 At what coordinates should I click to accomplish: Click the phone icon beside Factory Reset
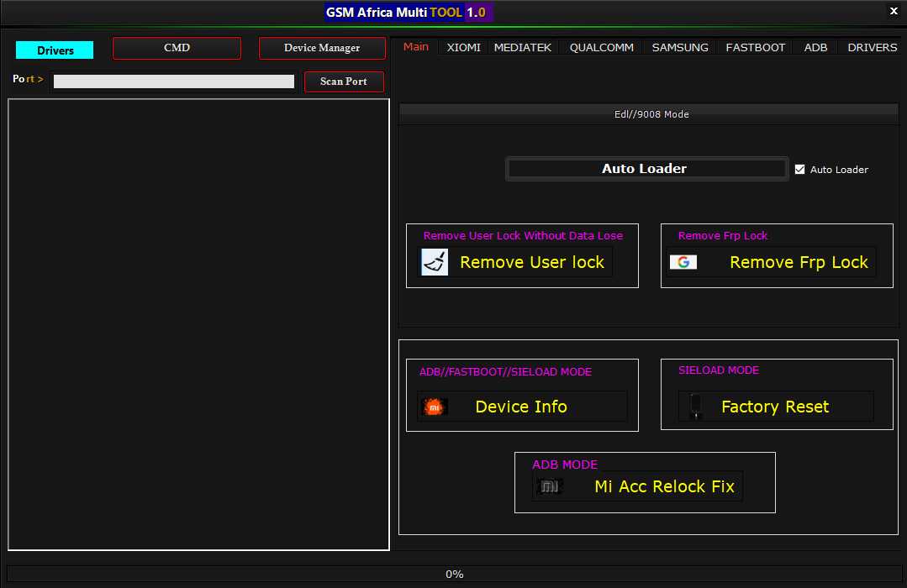(695, 407)
